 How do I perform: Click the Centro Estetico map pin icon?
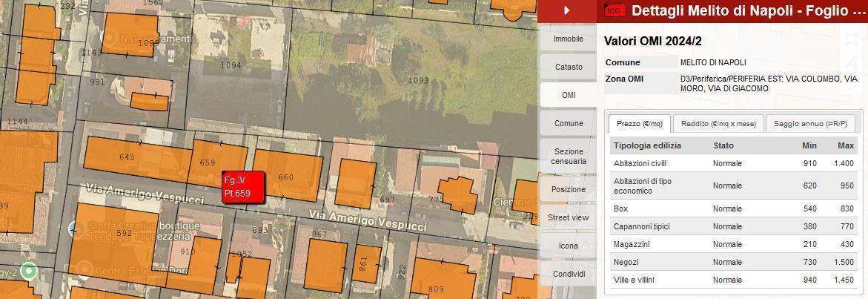(x=84, y=269)
